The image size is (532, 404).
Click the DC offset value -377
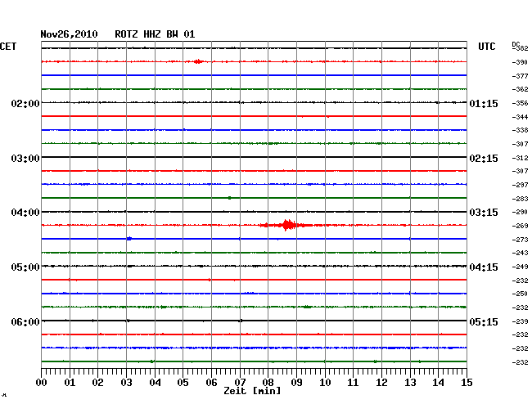520,76
